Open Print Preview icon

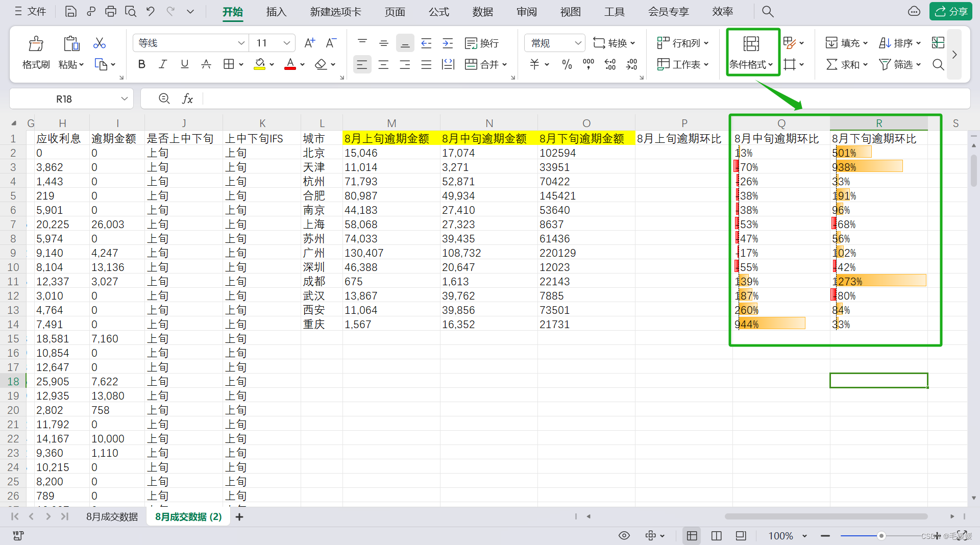(x=131, y=11)
